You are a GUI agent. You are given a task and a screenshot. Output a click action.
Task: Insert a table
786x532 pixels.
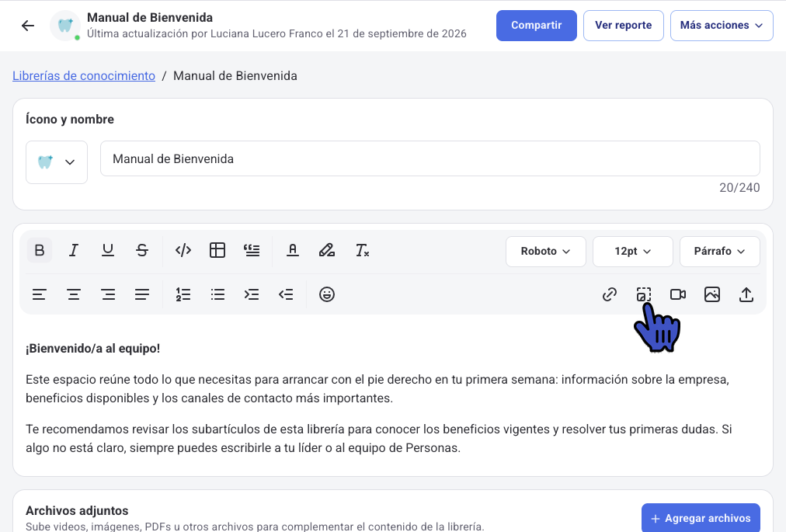(217, 250)
